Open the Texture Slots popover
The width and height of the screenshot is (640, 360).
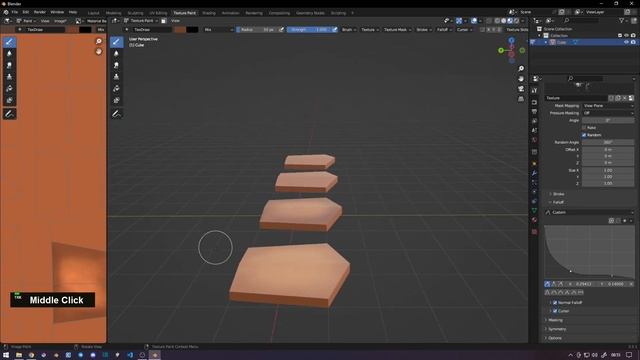pos(517,29)
